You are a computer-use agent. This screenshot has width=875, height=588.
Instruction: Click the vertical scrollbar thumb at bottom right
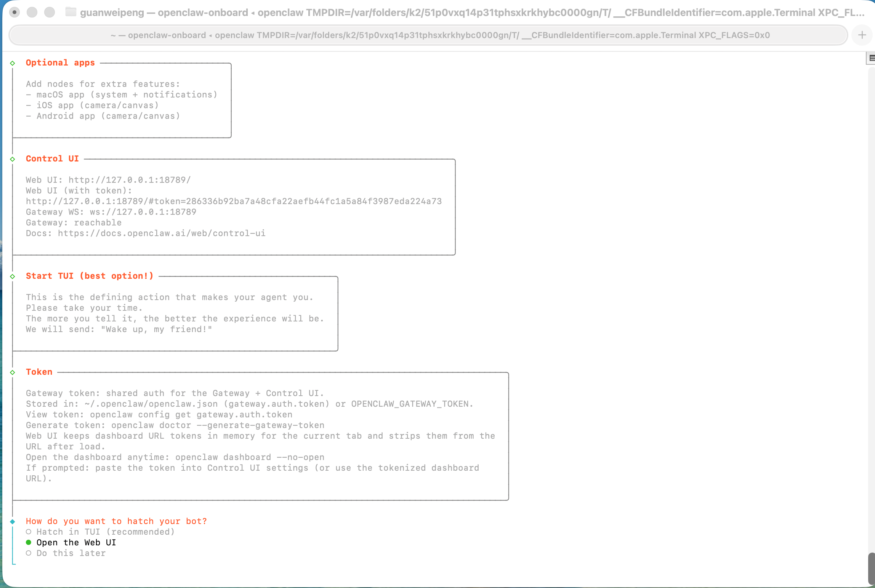click(x=871, y=568)
